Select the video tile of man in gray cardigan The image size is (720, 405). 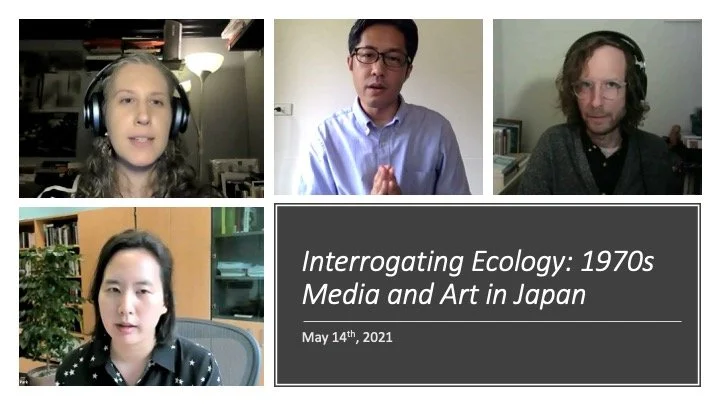point(597,107)
